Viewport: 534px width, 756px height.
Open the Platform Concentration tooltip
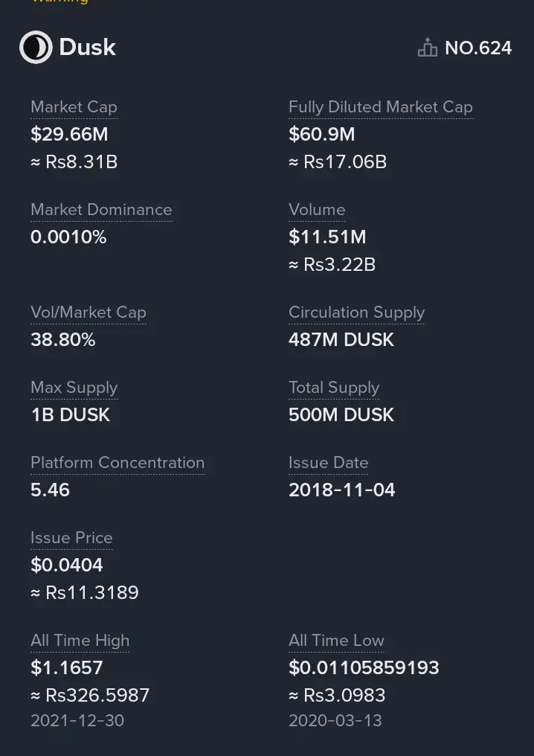coord(118,463)
